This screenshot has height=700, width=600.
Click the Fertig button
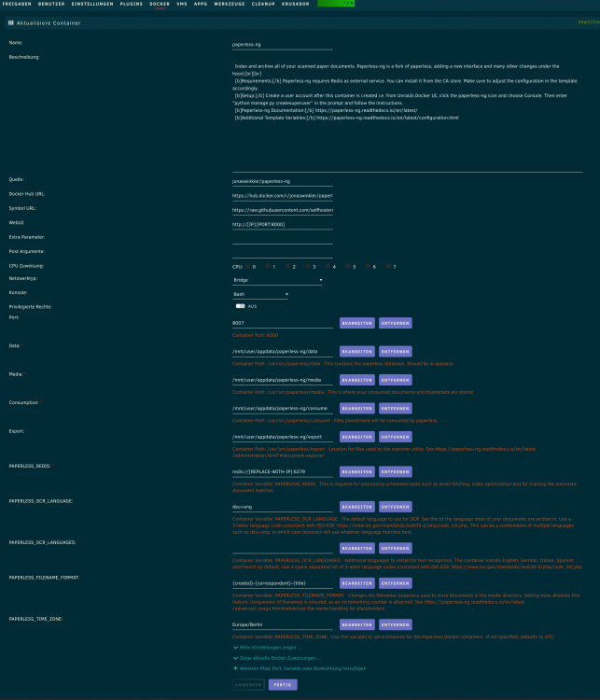(283, 685)
